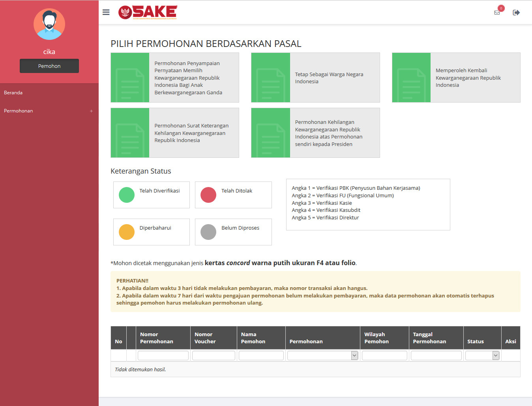The image size is (532, 406).
Task: Open Permohonan Kehilangan Kewarganegaraan atas Permohonan sendiri
Action: click(329, 133)
